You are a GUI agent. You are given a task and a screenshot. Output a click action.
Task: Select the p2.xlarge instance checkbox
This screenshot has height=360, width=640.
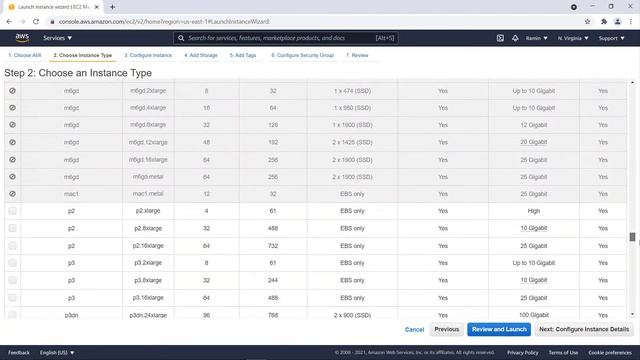[13, 211]
